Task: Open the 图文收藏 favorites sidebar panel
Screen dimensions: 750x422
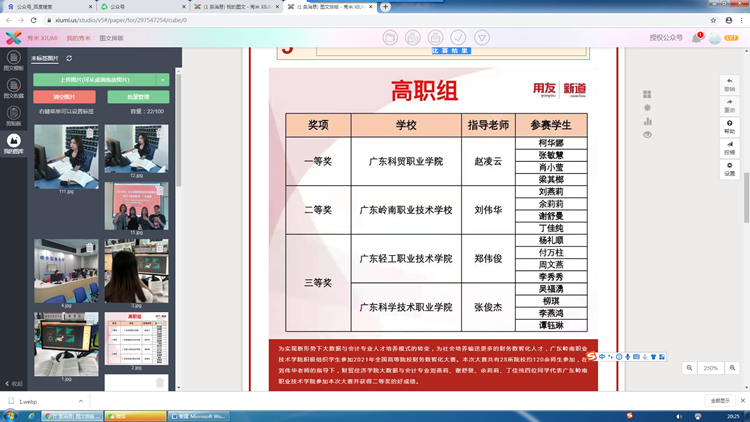Action: click(13, 89)
